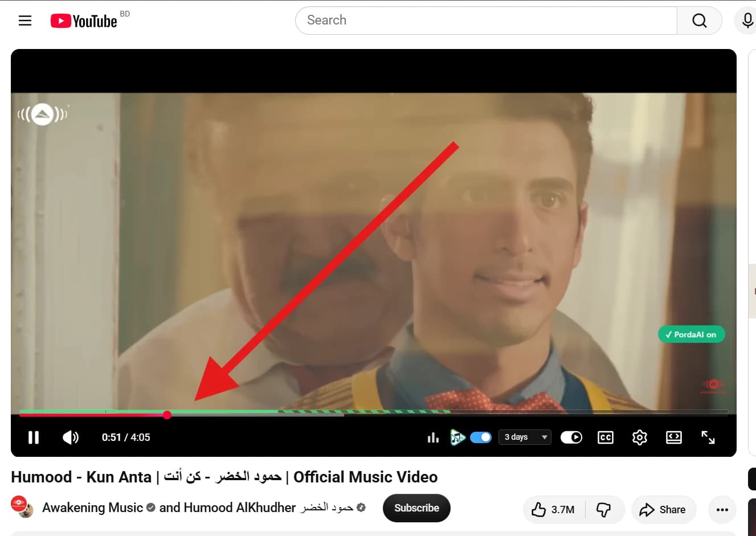Viewport: 756px width, 536px height.
Task: Mute the video volume
Action: (x=71, y=437)
